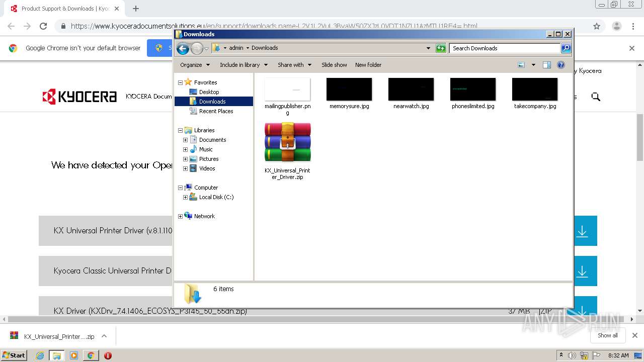Click the New folder button

click(x=368, y=65)
